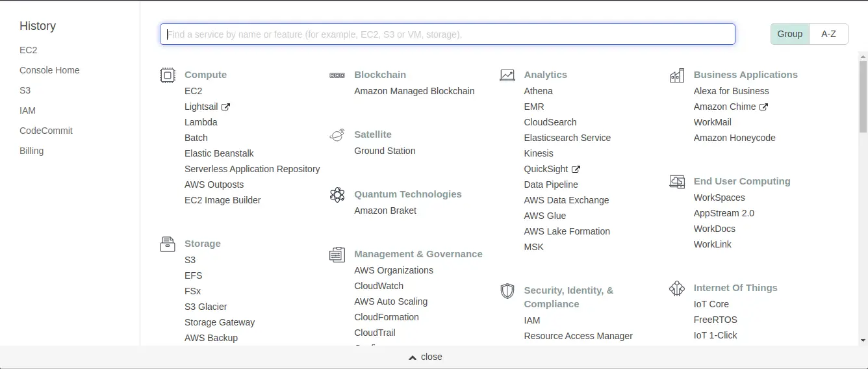Viewport: 868px width, 369px height.
Task: Click the external link icon beside Amazon Chime
Action: [763, 107]
